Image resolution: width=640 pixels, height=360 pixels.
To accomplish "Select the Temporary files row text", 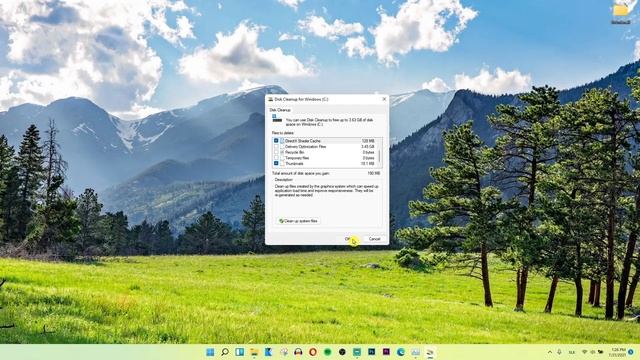I will tap(297, 158).
